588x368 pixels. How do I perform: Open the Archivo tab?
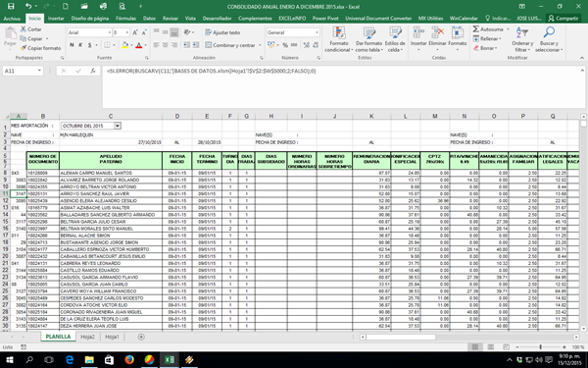(x=12, y=18)
